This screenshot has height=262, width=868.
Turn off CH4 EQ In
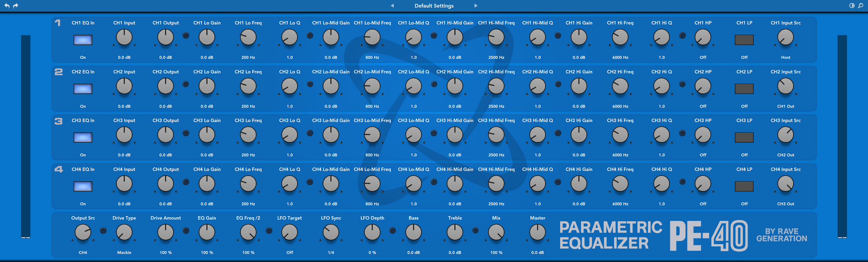coord(83,187)
